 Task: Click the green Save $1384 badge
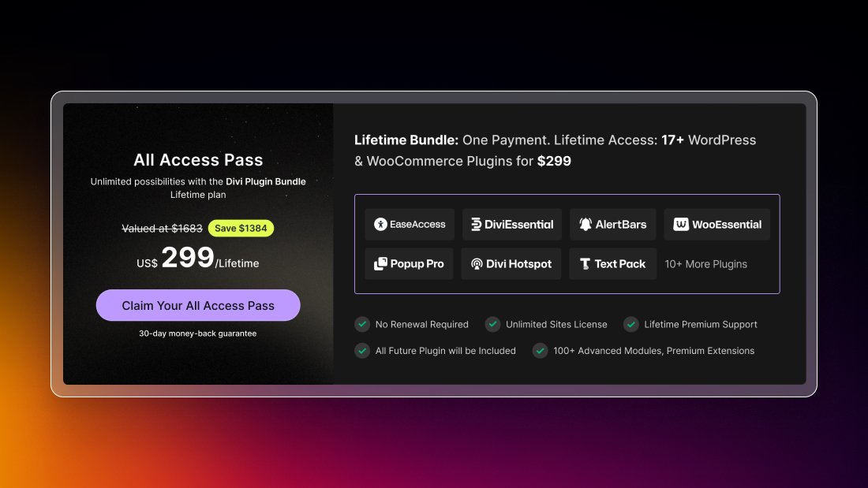241,229
